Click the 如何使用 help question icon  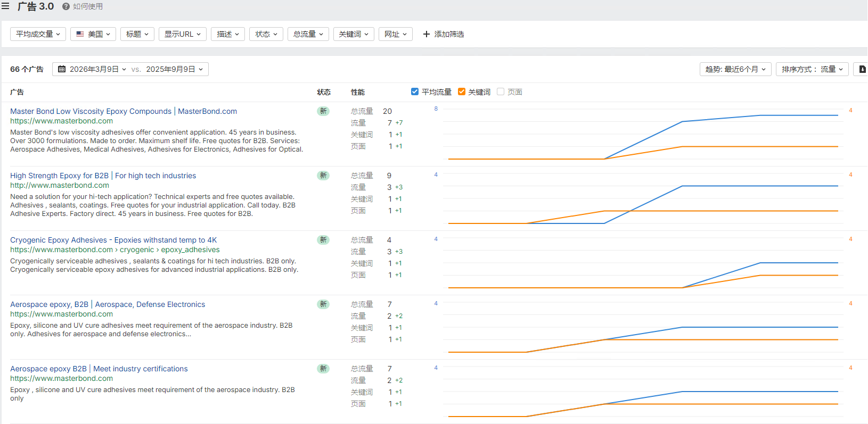click(66, 6)
